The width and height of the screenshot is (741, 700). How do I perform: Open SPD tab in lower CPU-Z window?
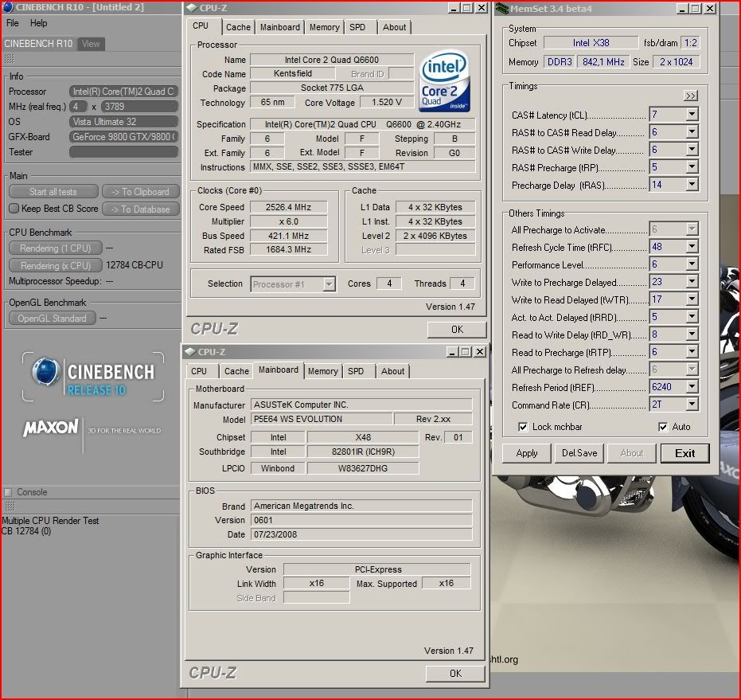tap(357, 371)
